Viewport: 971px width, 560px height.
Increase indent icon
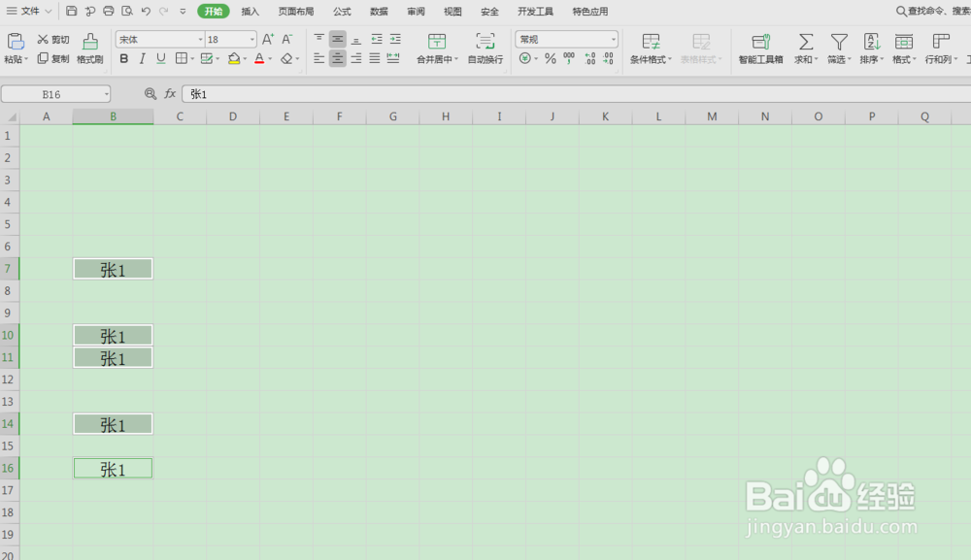point(395,40)
